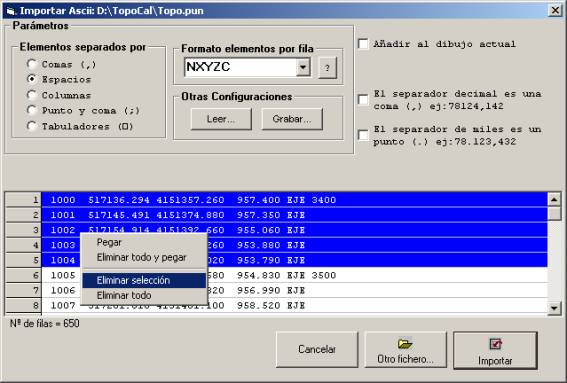
Task: Click data row 1005 ending EJE 3500
Action: [295, 275]
